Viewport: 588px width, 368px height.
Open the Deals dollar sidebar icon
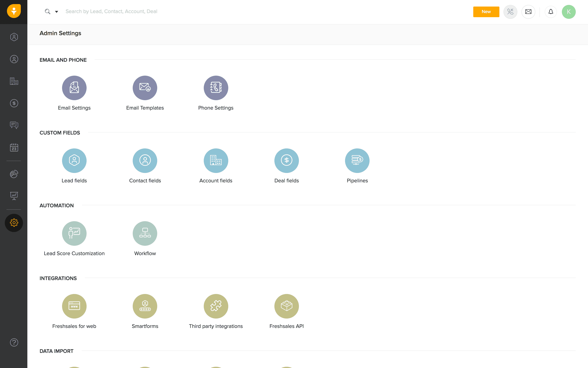14,103
